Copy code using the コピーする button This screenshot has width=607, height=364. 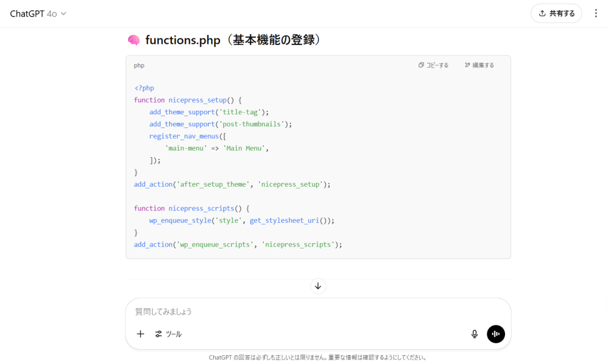click(x=433, y=65)
